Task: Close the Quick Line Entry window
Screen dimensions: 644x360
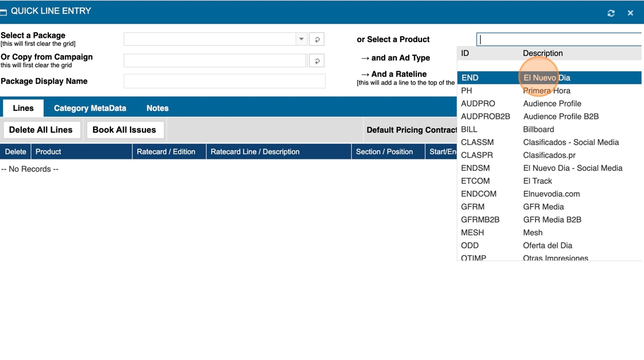Action: [x=630, y=13]
